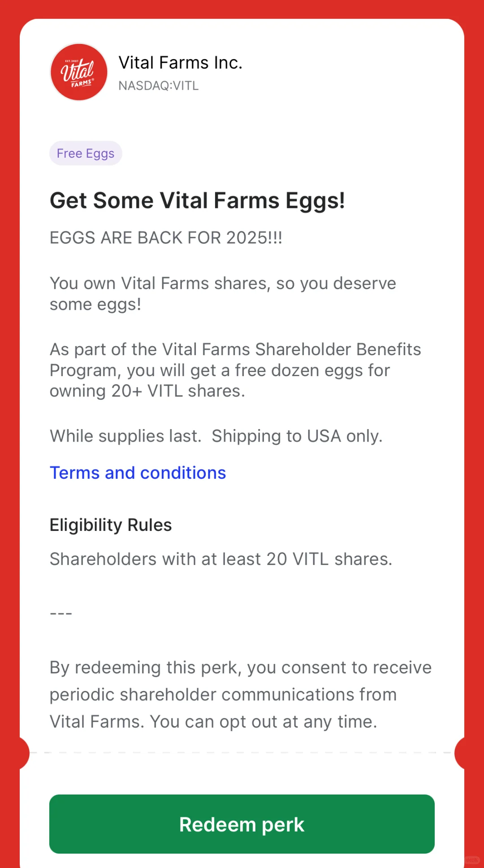Open the Vital Farms Inc. company name
The image size is (484, 868).
[181, 63]
